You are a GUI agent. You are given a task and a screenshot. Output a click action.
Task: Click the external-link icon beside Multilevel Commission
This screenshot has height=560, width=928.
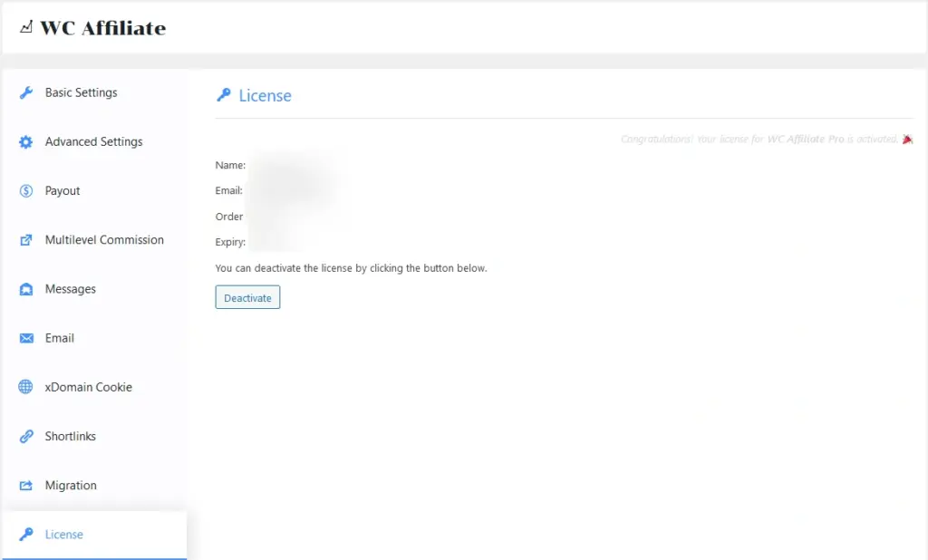click(26, 240)
